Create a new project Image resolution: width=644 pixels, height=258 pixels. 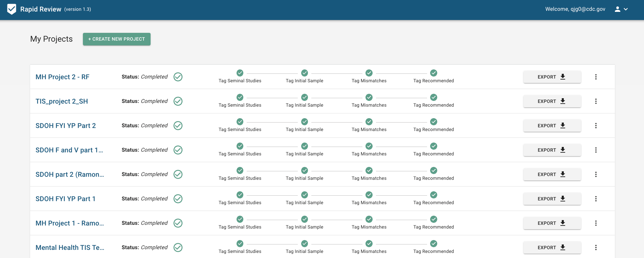pos(117,39)
